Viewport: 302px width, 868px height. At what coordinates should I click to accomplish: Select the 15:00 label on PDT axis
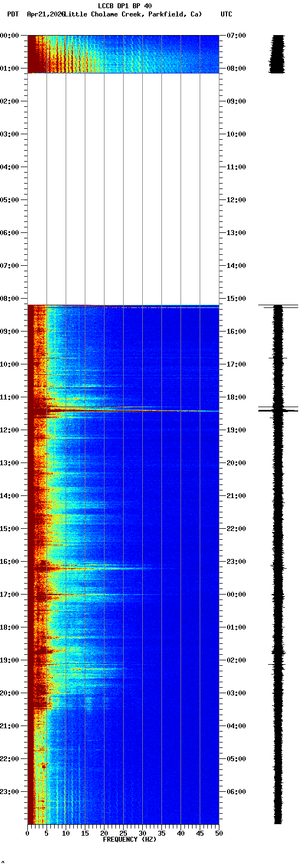(x=10, y=529)
